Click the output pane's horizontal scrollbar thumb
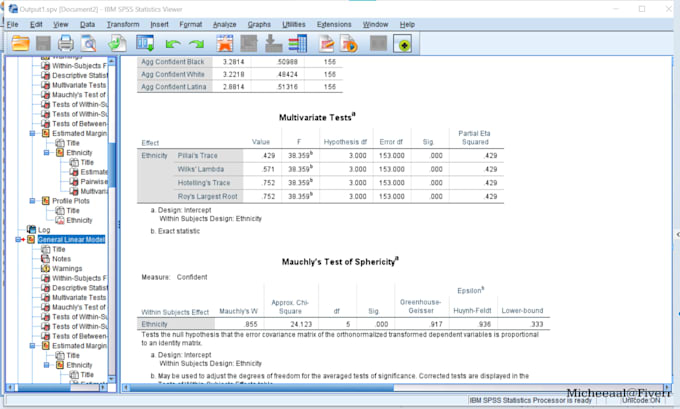Image resolution: width=680 pixels, height=409 pixels. pyautogui.click(x=262, y=387)
